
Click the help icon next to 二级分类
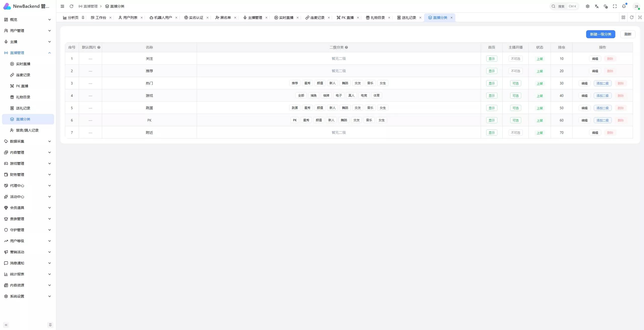(x=346, y=47)
